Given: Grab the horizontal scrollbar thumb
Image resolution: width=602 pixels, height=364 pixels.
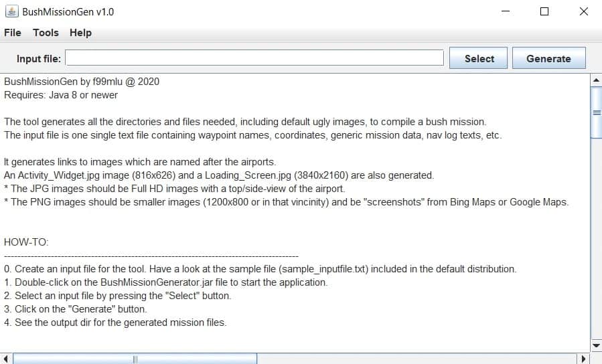Looking at the screenshot, I should click(x=135, y=359).
